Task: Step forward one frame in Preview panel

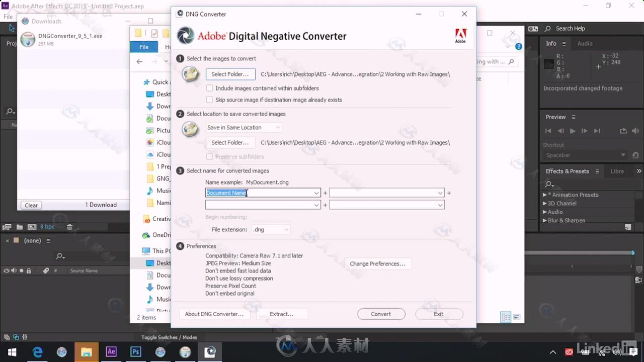Action: (x=584, y=131)
